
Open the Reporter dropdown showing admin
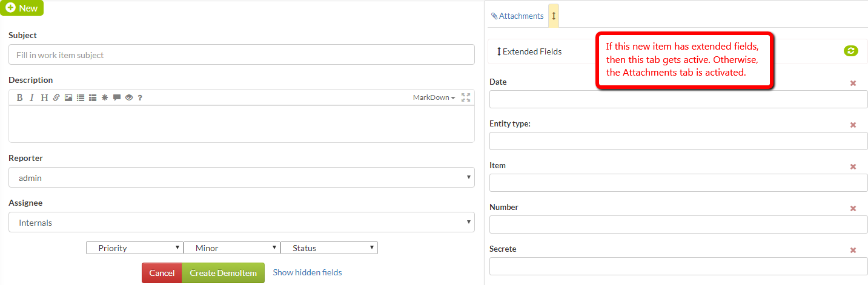[x=241, y=178]
